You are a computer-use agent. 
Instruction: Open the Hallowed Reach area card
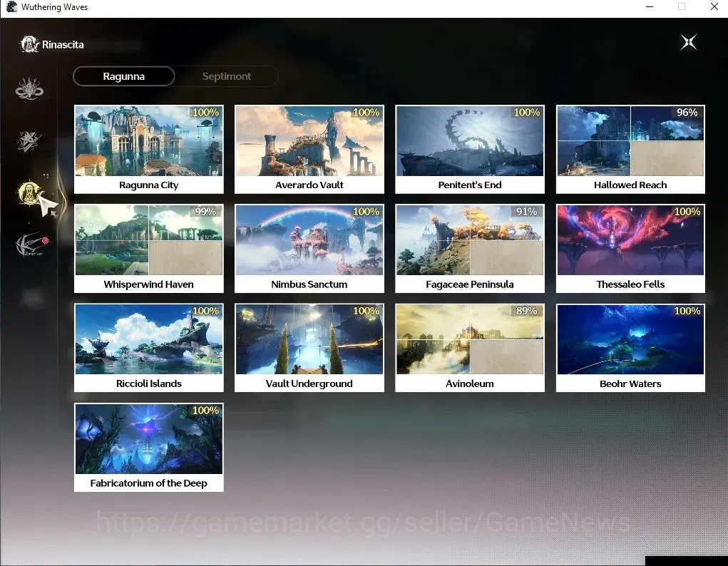pyautogui.click(x=630, y=149)
